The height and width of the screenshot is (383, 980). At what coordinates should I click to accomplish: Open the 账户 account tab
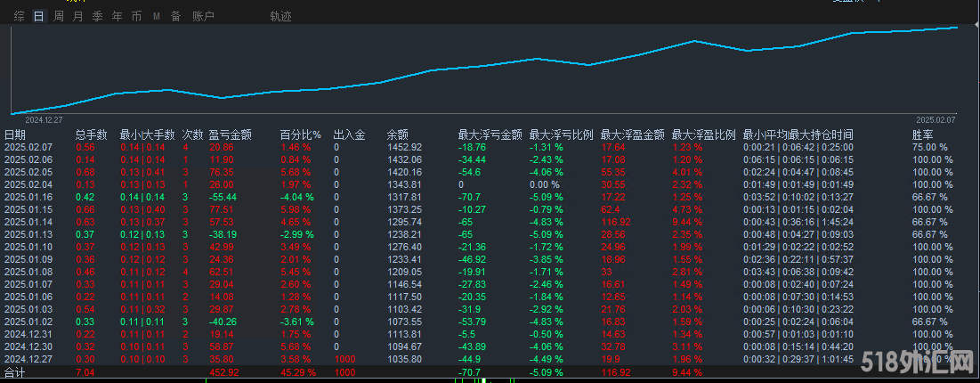click(203, 16)
